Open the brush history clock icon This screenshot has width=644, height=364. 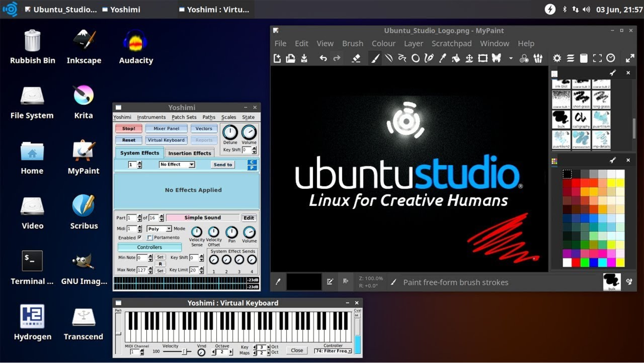(x=611, y=58)
